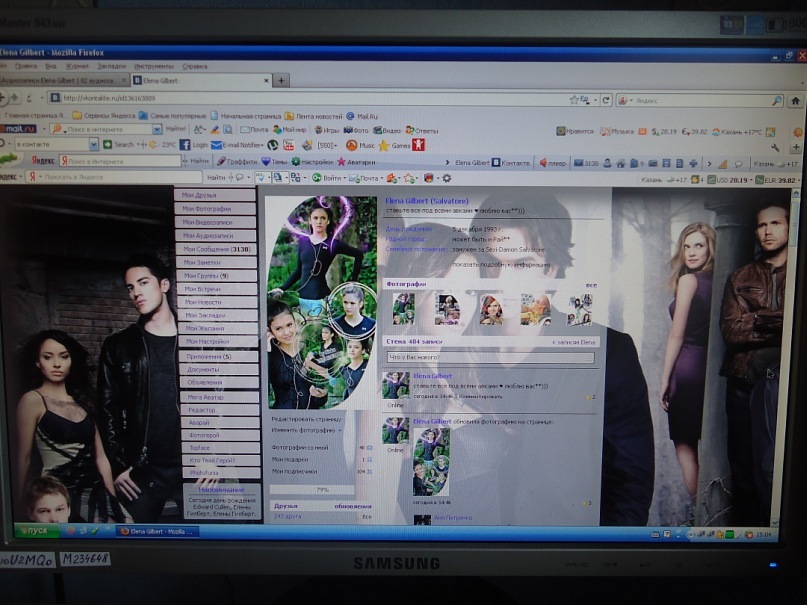Open the YouTube toolbar icon
The width and height of the screenshot is (807, 605).
click(x=289, y=145)
